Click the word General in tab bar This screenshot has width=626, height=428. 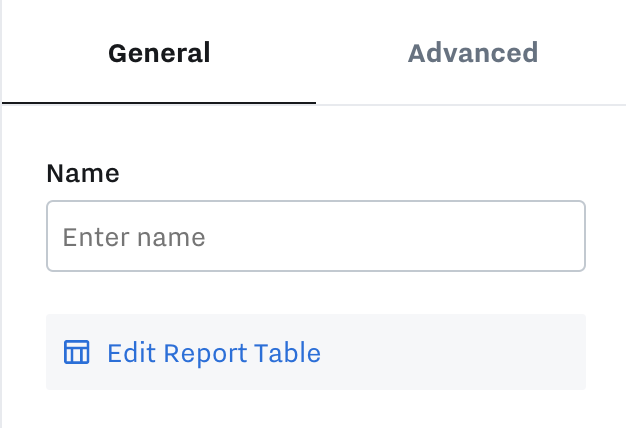159,53
